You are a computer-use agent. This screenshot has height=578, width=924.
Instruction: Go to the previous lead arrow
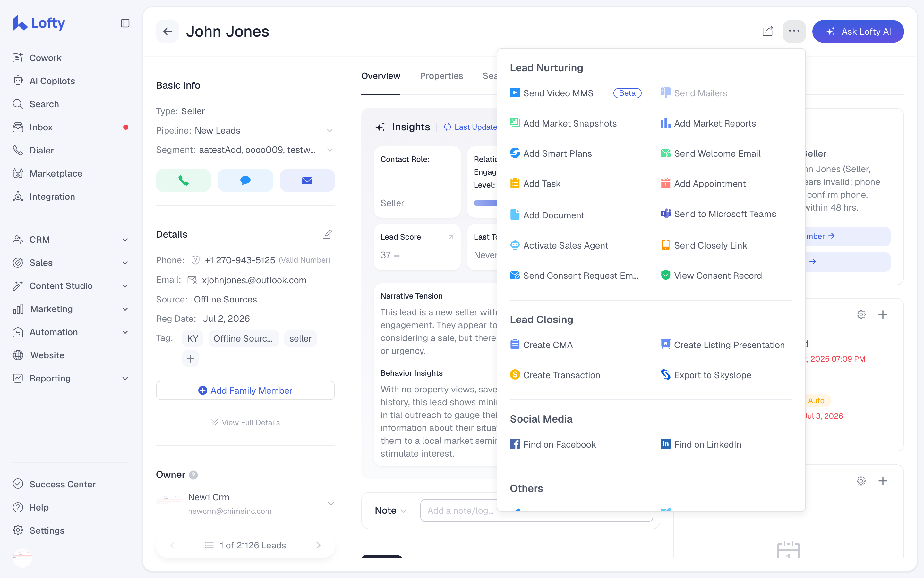[x=173, y=545]
